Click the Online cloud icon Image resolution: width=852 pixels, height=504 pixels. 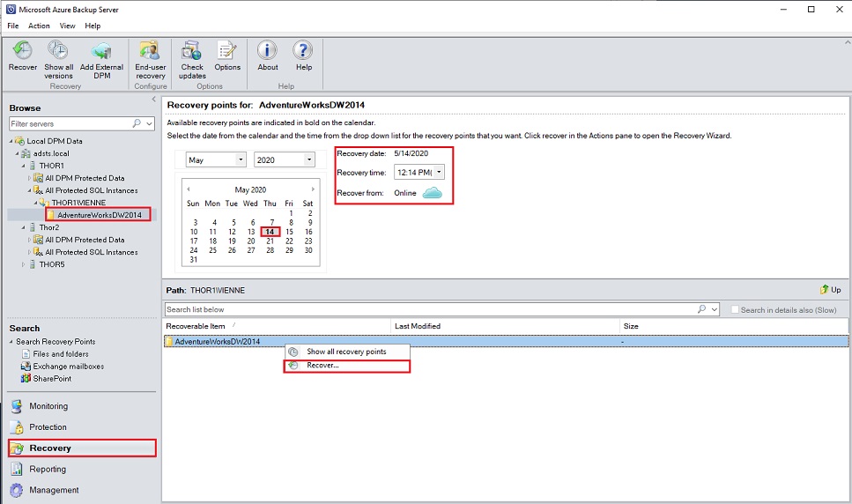pos(433,193)
